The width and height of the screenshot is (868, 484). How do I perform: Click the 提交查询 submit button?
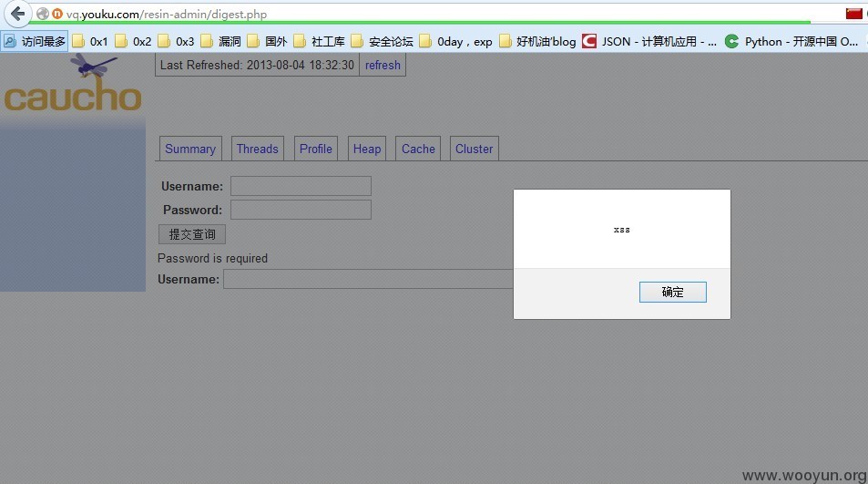192,234
